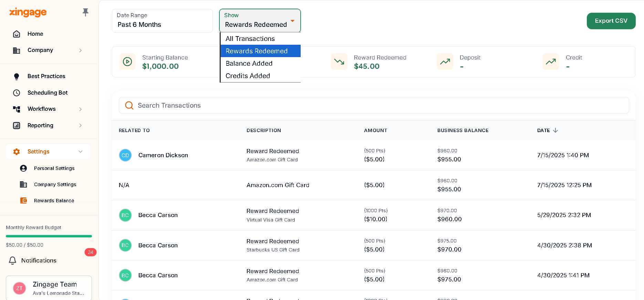Click the 24 notifications badge

point(91,252)
